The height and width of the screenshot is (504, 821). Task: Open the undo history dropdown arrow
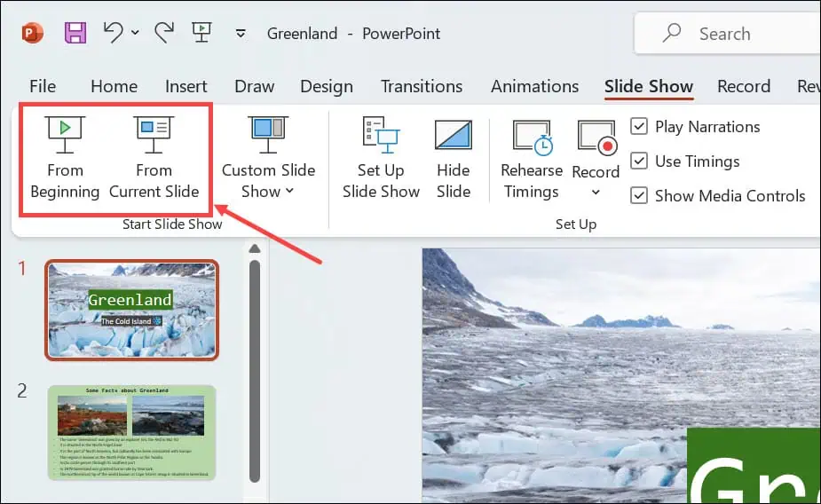pyautogui.click(x=135, y=33)
